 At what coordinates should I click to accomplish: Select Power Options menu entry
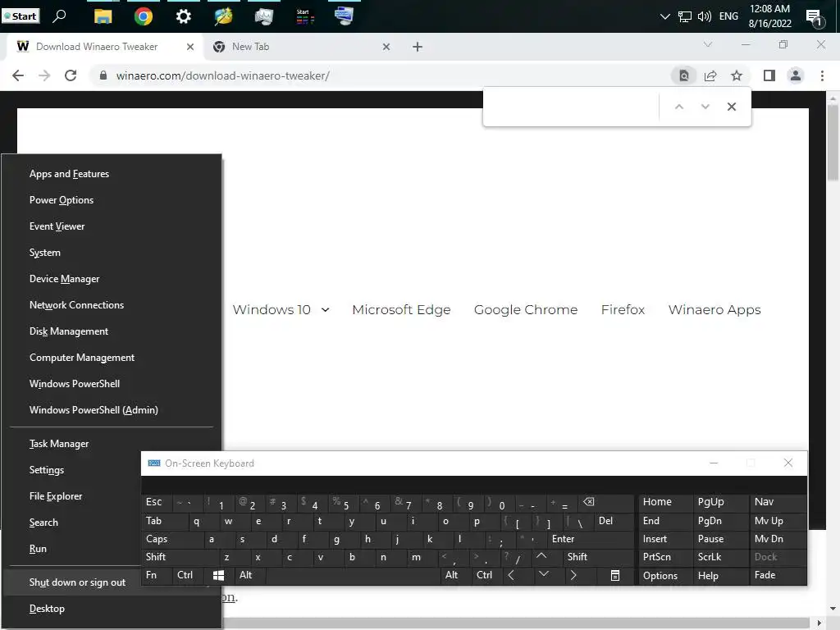point(112,200)
